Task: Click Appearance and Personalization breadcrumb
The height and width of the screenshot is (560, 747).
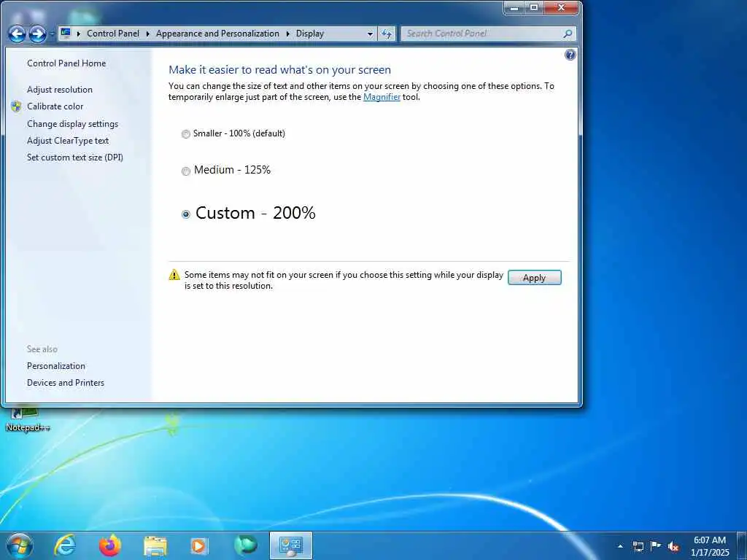Action: pos(217,34)
